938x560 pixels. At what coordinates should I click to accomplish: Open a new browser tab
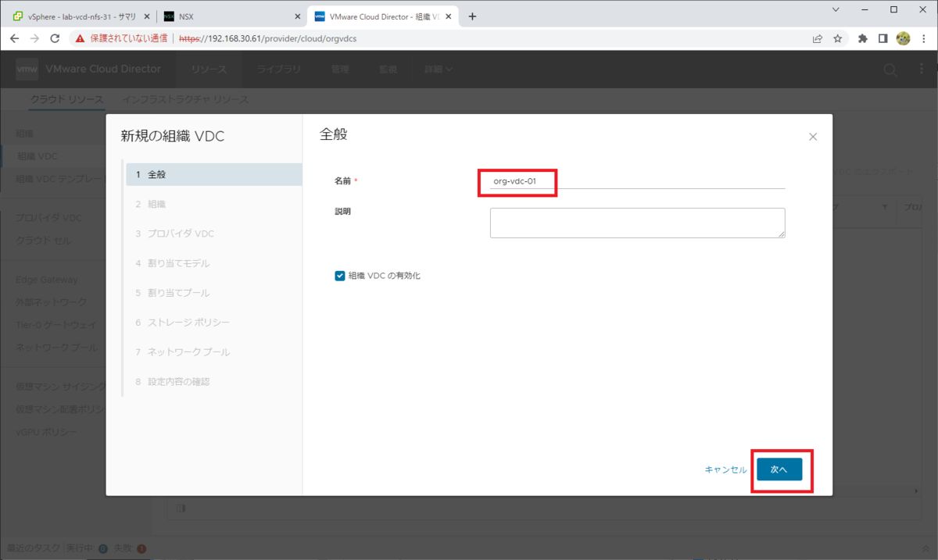click(x=472, y=16)
